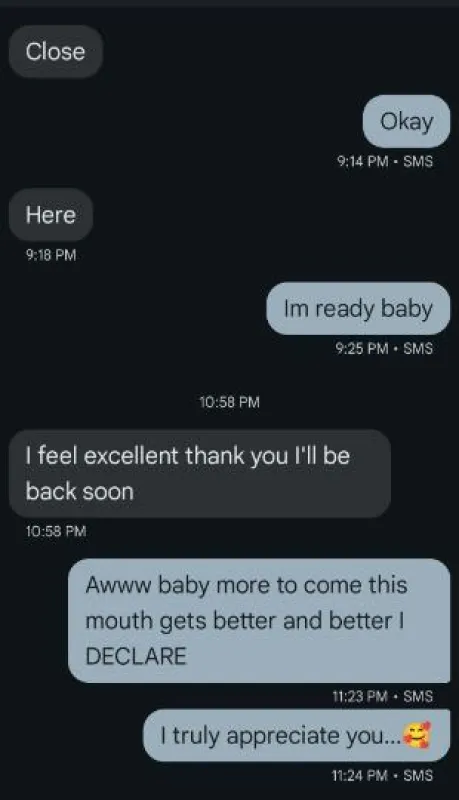The width and height of the screenshot is (459, 800).
Task: Click the hugging face emoji with hearts
Action: pos(417,735)
